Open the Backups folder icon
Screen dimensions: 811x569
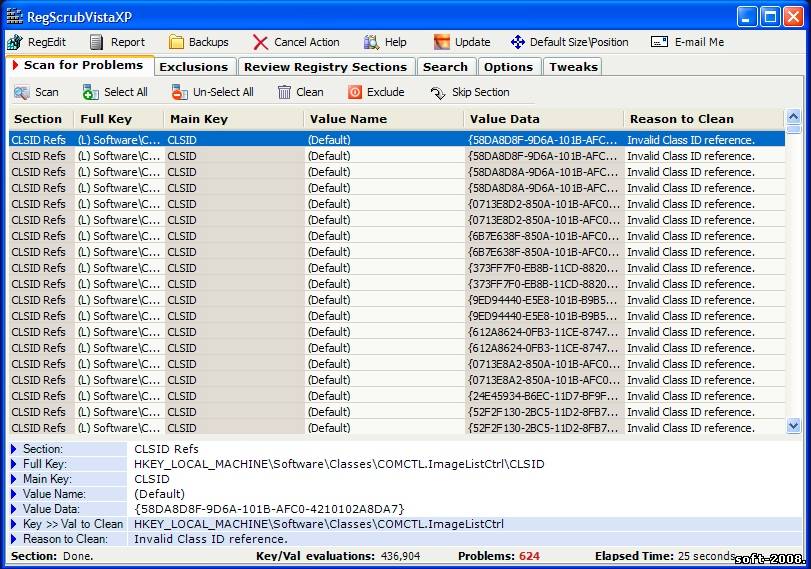click(176, 42)
